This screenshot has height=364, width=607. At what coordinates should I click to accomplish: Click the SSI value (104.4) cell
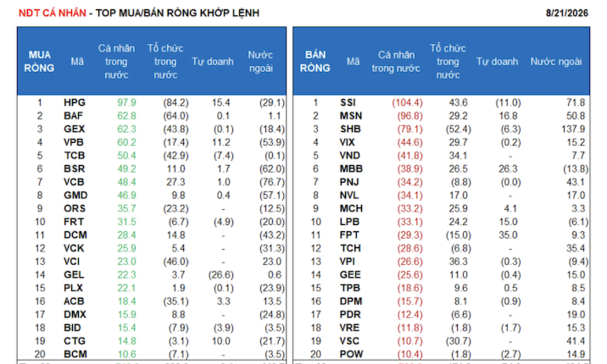pos(407,102)
